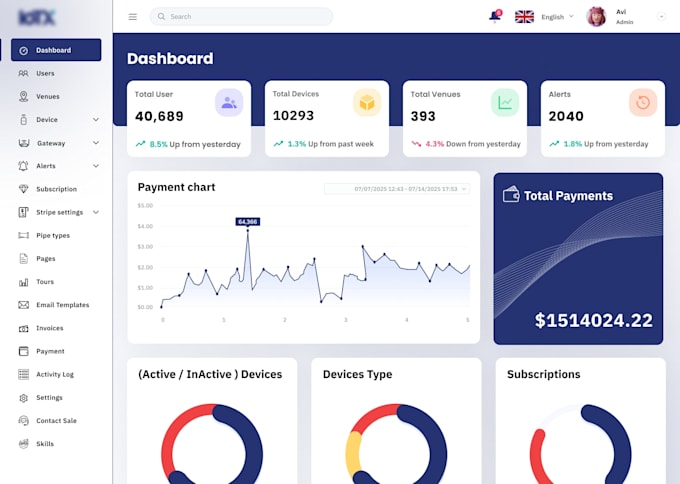Screen dimensions: 680x484
Task: Open the Subscription menu item
Action: 56,189
